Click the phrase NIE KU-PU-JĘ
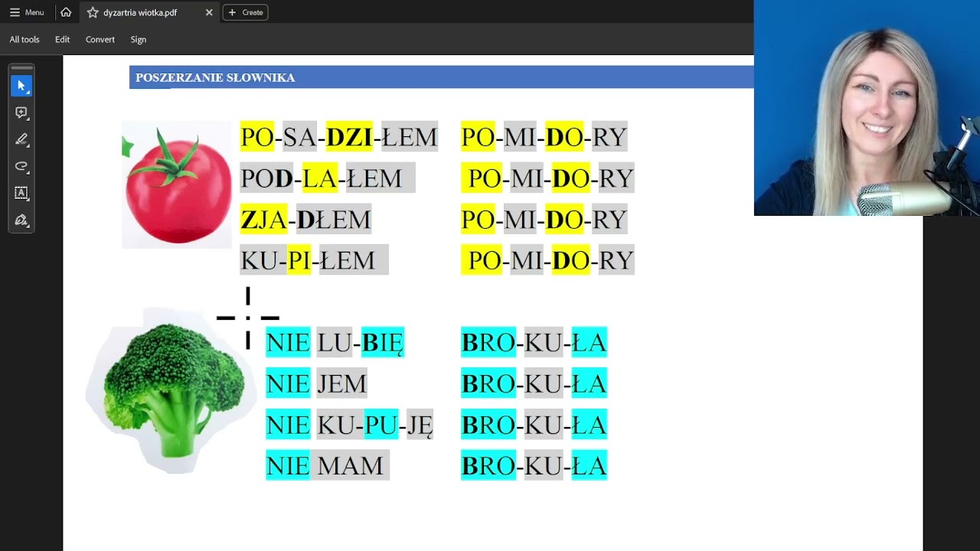980x551 pixels. tap(350, 424)
